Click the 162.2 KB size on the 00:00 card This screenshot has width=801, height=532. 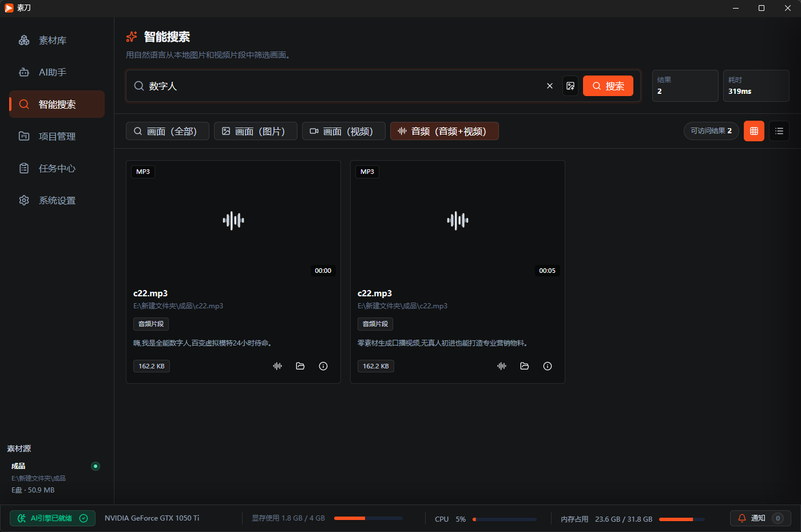(x=152, y=366)
